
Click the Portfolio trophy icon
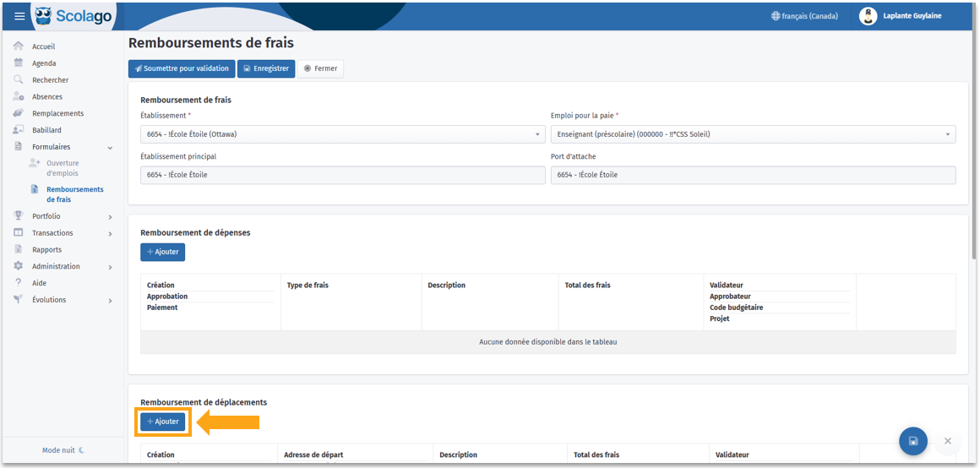tap(18, 216)
